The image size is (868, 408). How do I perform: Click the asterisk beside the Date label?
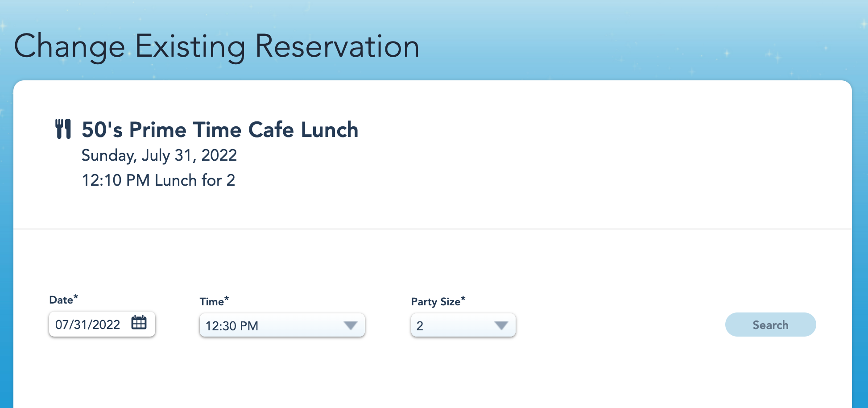[76, 296]
